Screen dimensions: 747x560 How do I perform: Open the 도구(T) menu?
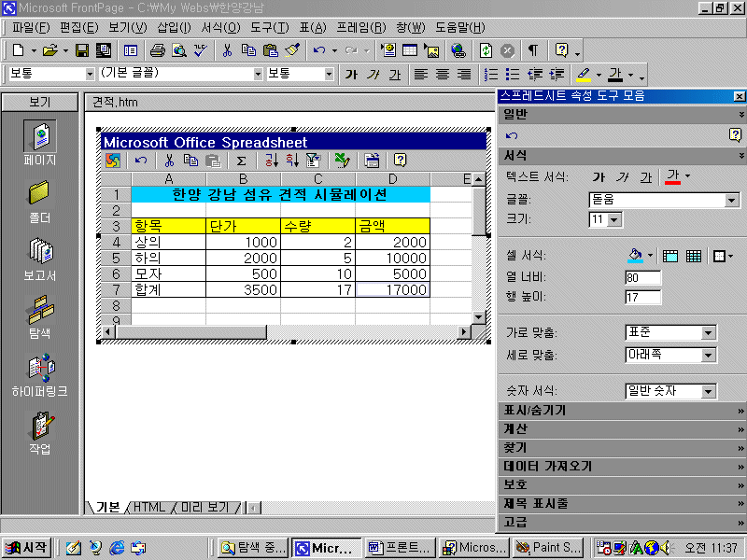[x=270, y=28]
